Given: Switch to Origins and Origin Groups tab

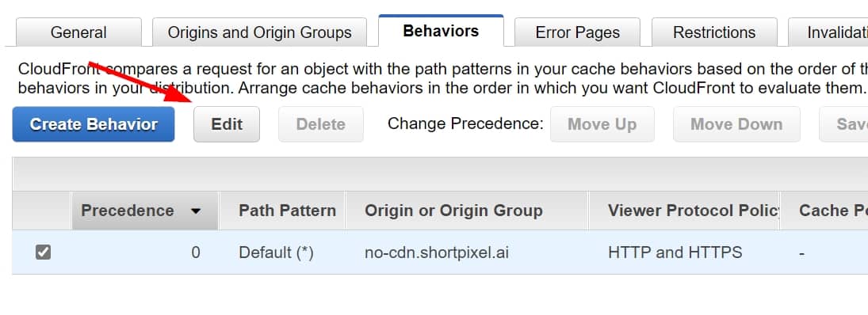Looking at the screenshot, I should 260,32.
